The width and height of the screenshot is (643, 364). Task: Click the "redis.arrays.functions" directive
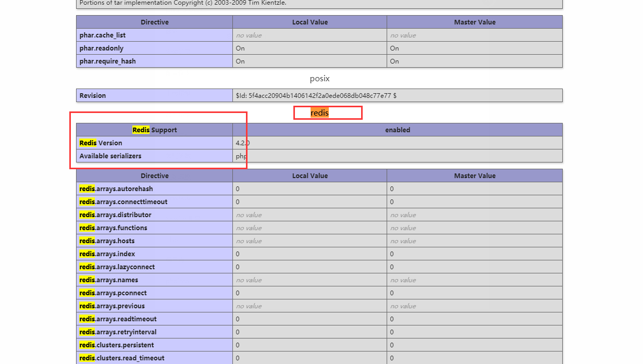click(113, 228)
